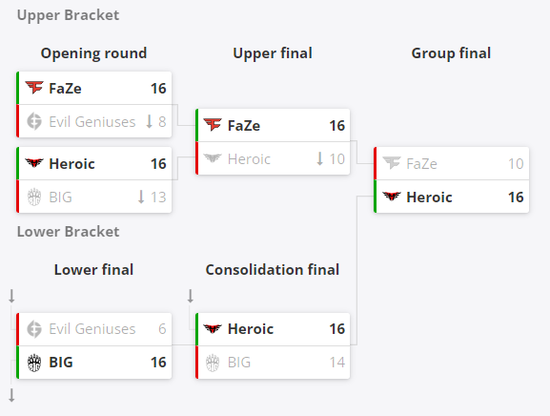Click greyed FaZe logo in Group final

[392, 163]
